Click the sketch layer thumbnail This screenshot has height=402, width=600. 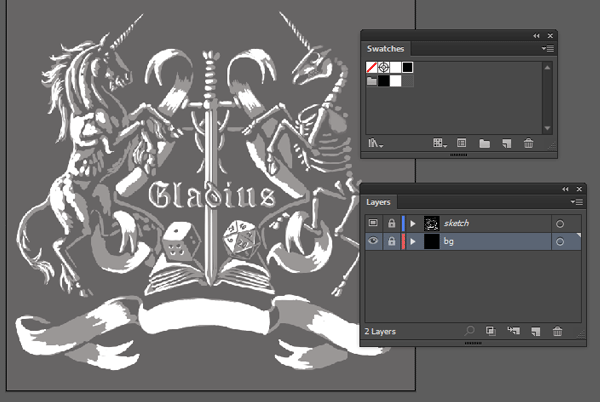(x=431, y=223)
